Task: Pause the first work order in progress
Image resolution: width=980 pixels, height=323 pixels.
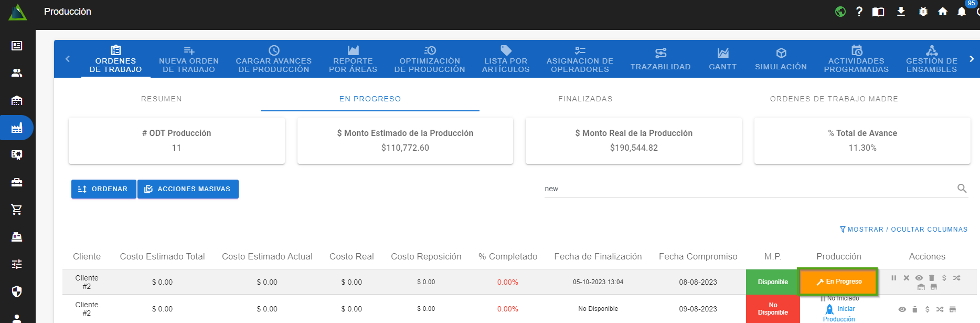Action: click(x=893, y=278)
